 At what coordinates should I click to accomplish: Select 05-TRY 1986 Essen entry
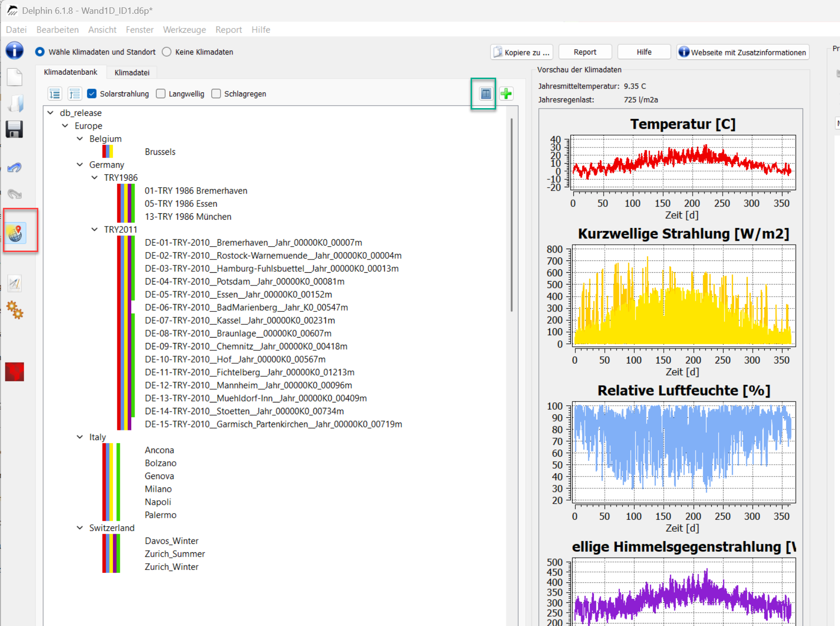181,203
